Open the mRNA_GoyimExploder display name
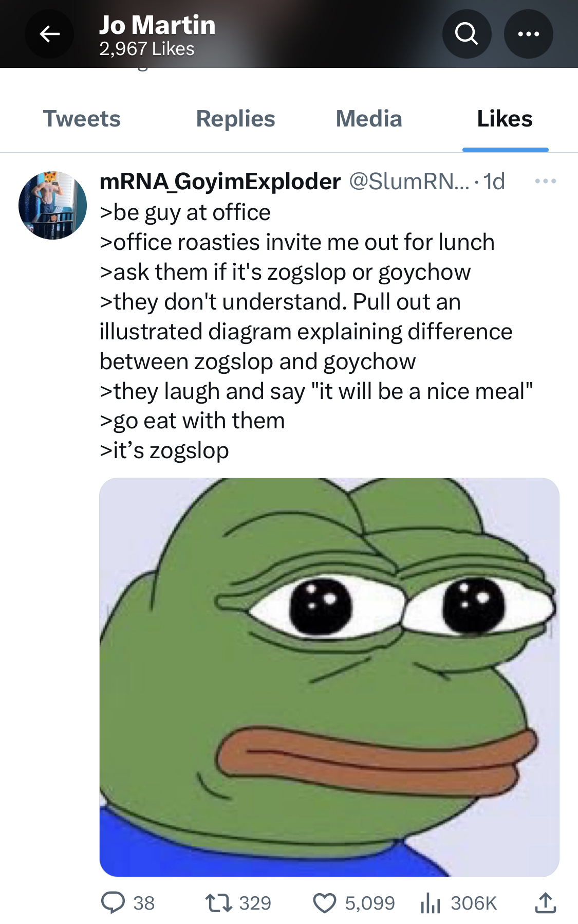Image resolution: width=578 pixels, height=924 pixels. pos(220,181)
